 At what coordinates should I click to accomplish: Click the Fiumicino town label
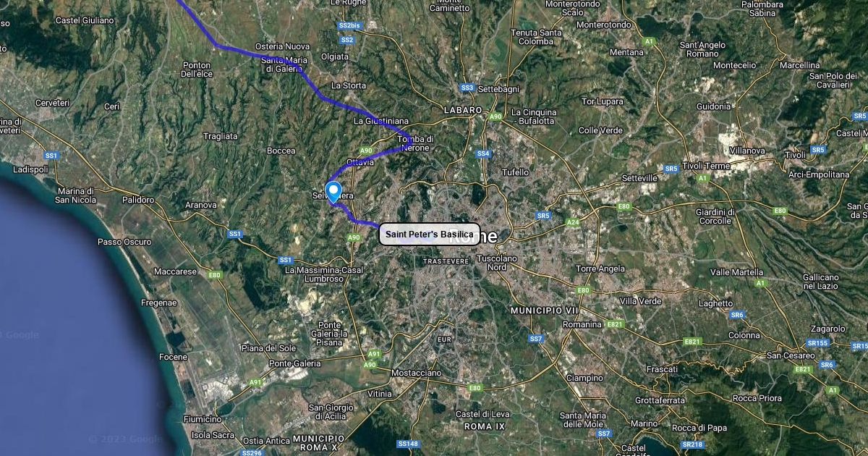pyautogui.click(x=203, y=419)
